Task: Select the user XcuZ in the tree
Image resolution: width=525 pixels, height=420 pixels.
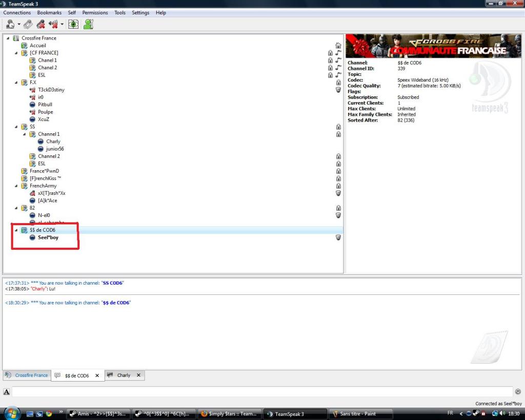Action: pos(44,119)
